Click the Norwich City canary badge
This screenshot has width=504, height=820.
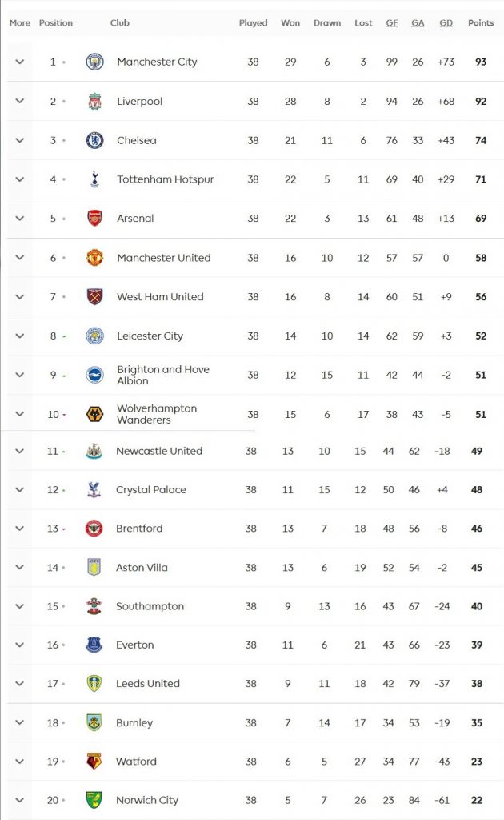pyautogui.click(x=94, y=799)
